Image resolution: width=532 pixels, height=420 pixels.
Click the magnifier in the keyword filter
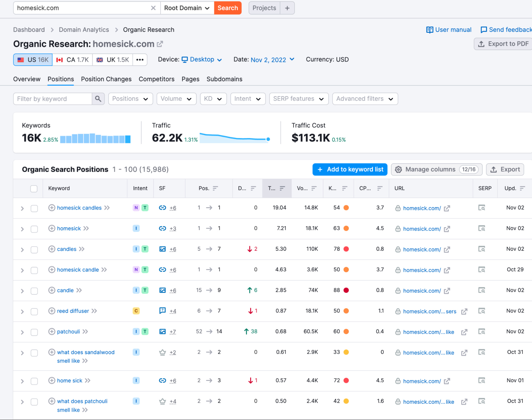[98, 99]
